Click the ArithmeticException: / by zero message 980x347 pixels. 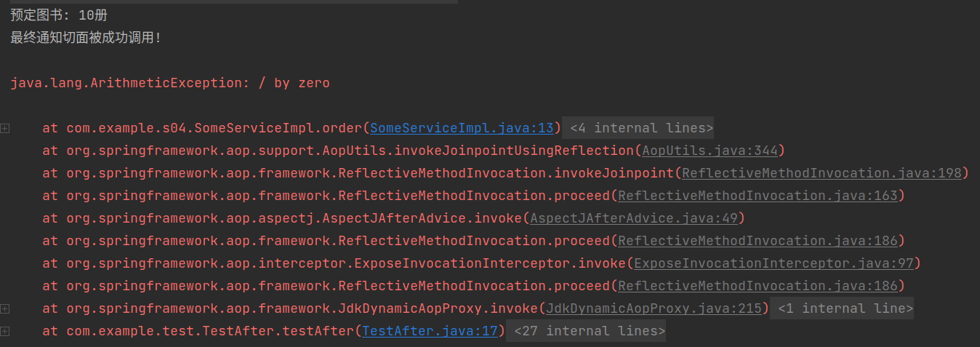click(x=170, y=83)
